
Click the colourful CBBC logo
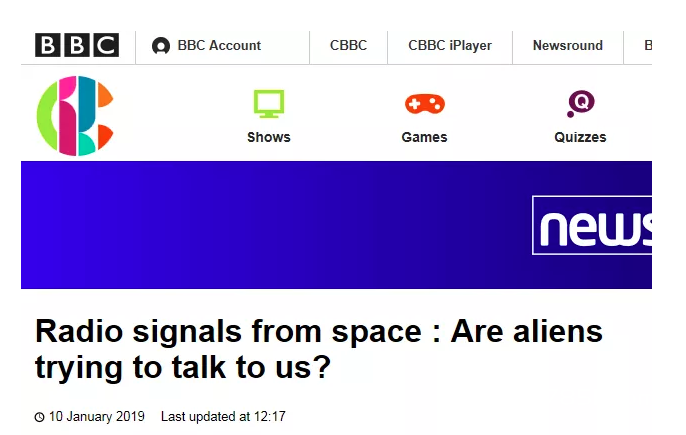pyautogui.click(x=75, y=115)
